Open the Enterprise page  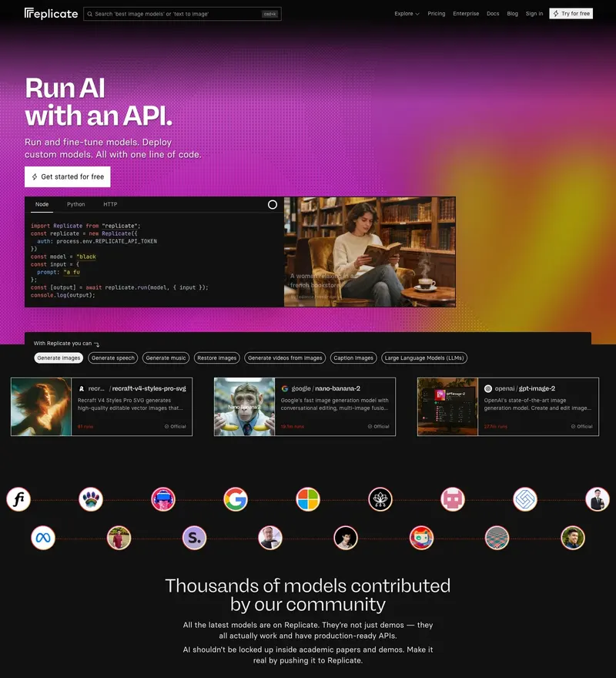pos(466,14)
